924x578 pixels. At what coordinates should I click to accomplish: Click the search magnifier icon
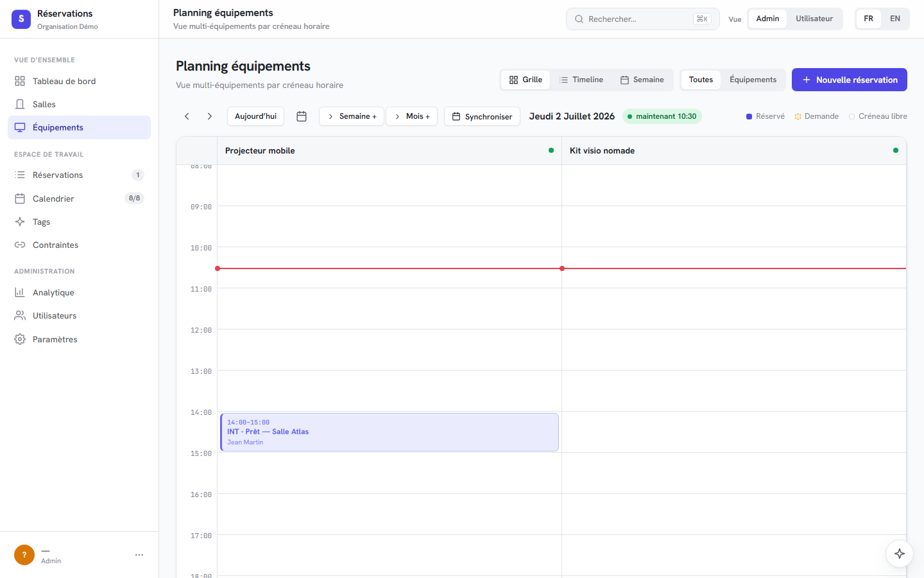(x=579, y=19)
